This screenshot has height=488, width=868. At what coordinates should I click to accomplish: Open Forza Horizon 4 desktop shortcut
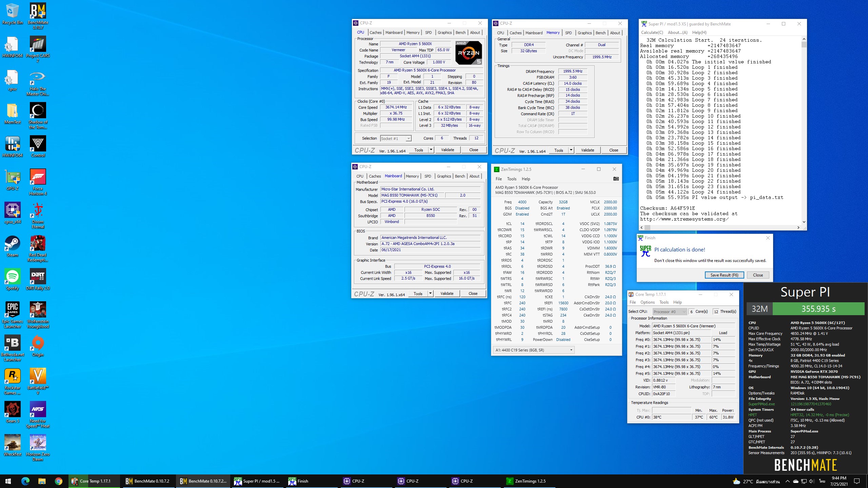coord(38,182)
